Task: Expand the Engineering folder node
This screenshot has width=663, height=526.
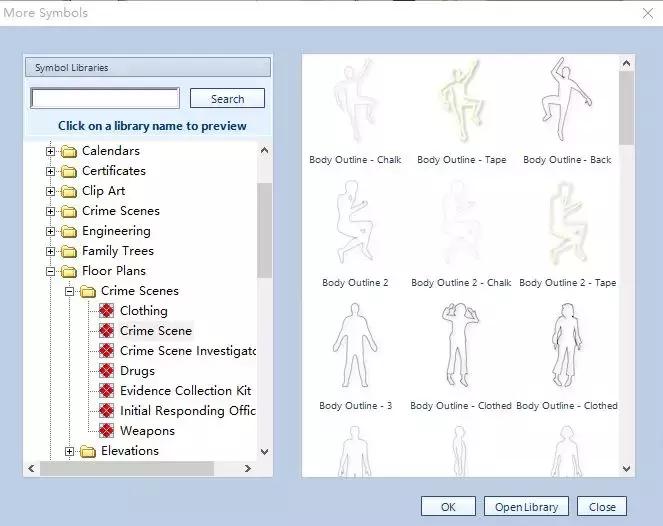Action: 51,231
